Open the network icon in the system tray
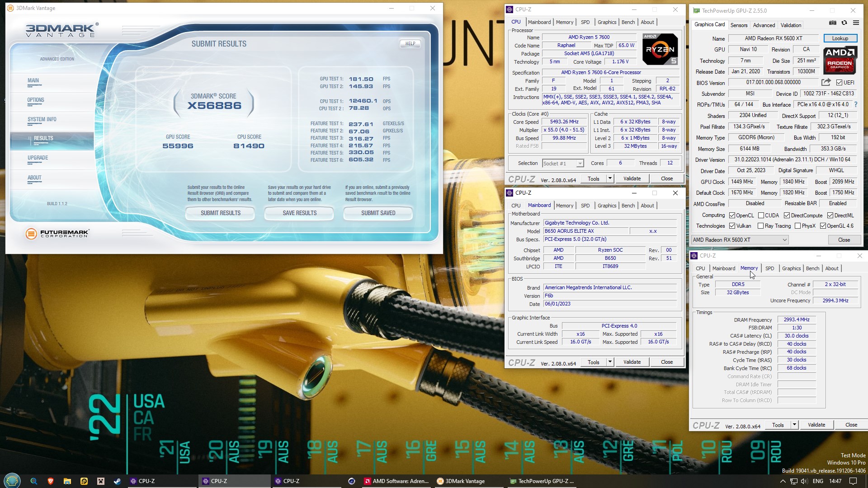The height and width of the screenshot is (488, 868). pos(794,481)
